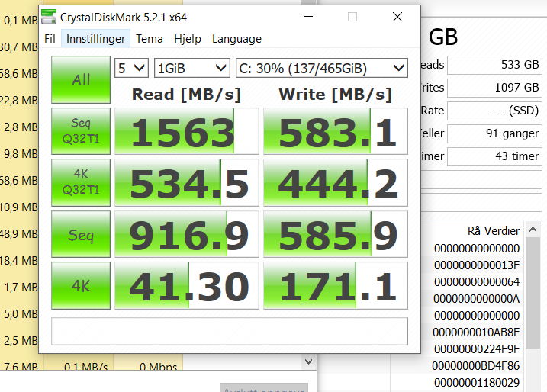Start all benchmarks with All button
Image resolution: width=547 pixels, height=392 pixels.
tap(81, 80)
